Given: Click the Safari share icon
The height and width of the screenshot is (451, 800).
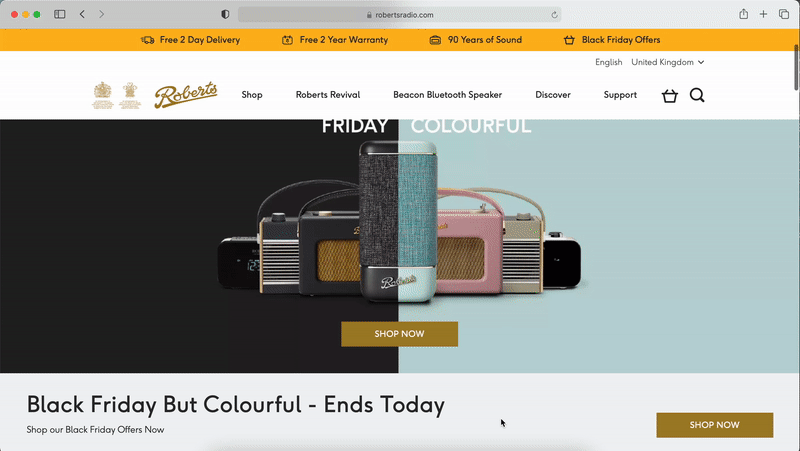Looking at the screenshot, I should click(743, 14).
